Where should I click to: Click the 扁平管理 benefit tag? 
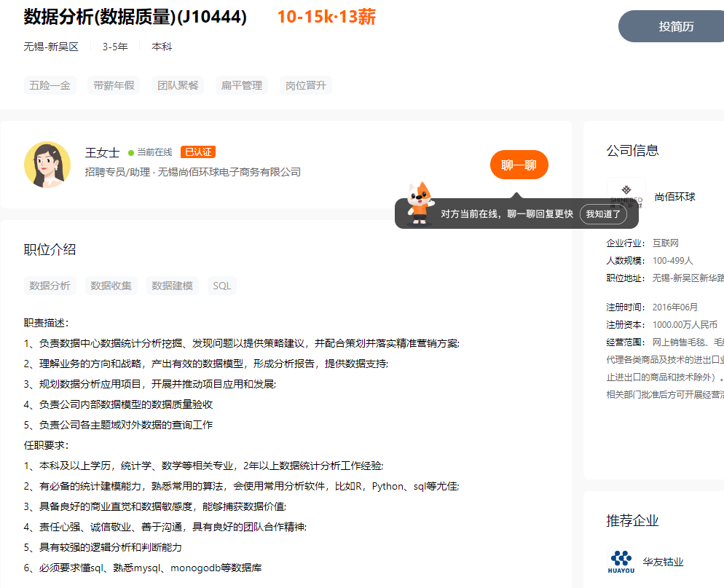242,85
